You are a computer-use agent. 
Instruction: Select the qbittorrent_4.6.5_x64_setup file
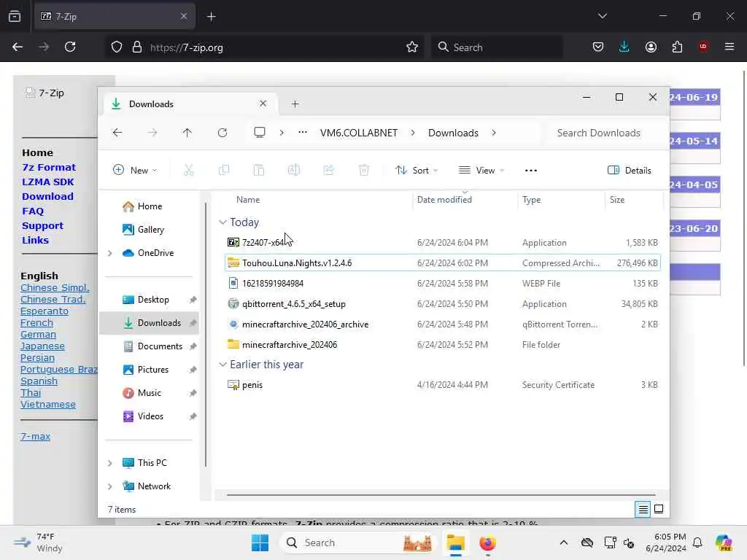point(442,304)
